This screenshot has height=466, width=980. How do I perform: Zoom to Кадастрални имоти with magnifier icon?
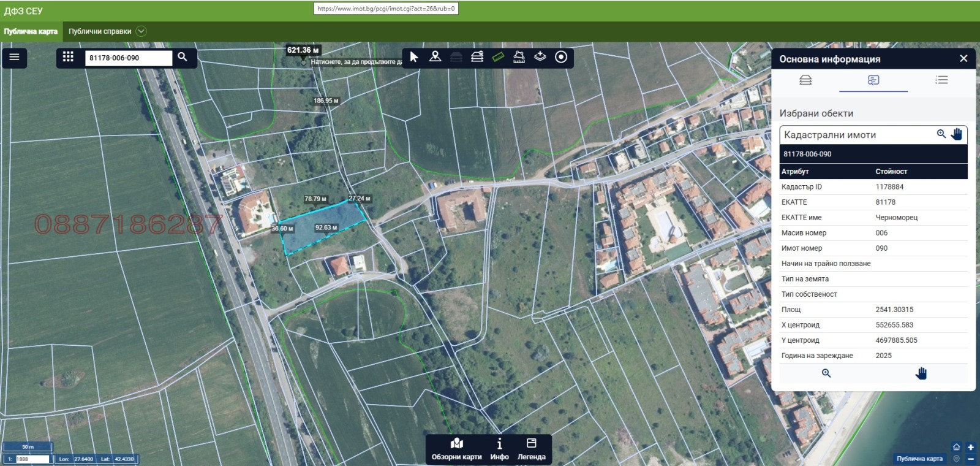click(941, 134)
